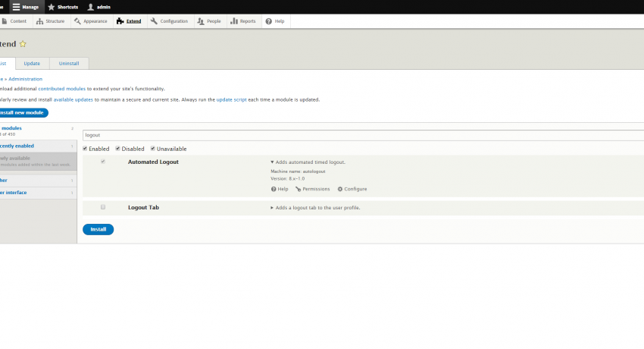Screen dimensions: 644x349
Task: Select the User interface sidebar category
Action: tap(38, 193)
